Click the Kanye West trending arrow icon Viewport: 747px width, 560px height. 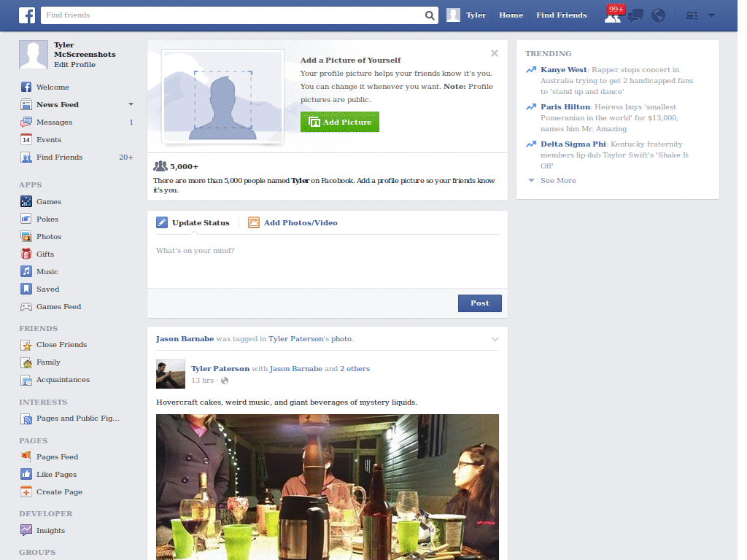[531, 69]
